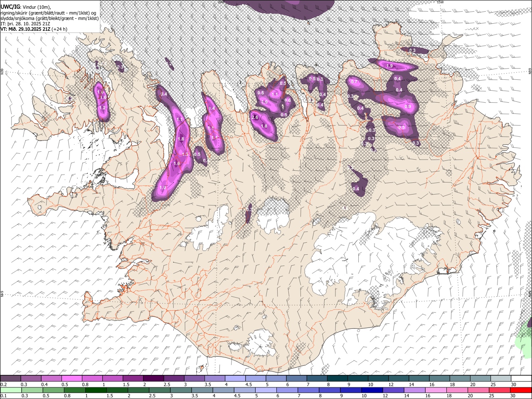This screenshot has width=532, height=399.
Task: Click the 'rigning/skúrir' legend description line
Action: (x=49, y=12)
